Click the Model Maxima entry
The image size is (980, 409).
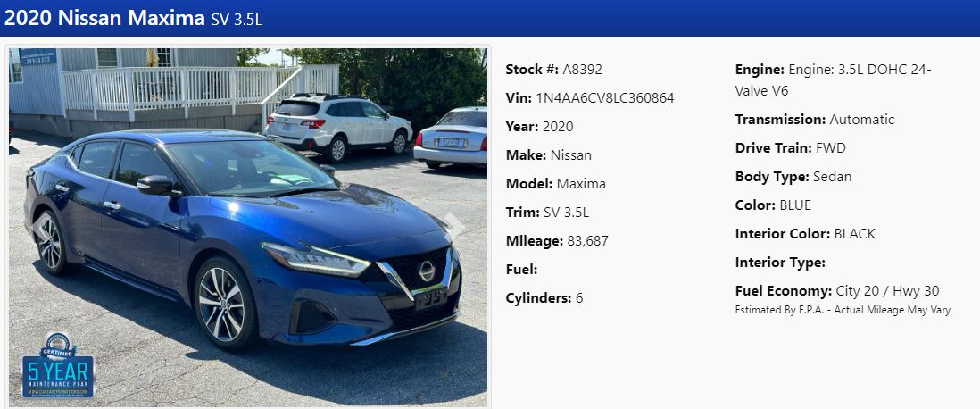pos(556,184)
